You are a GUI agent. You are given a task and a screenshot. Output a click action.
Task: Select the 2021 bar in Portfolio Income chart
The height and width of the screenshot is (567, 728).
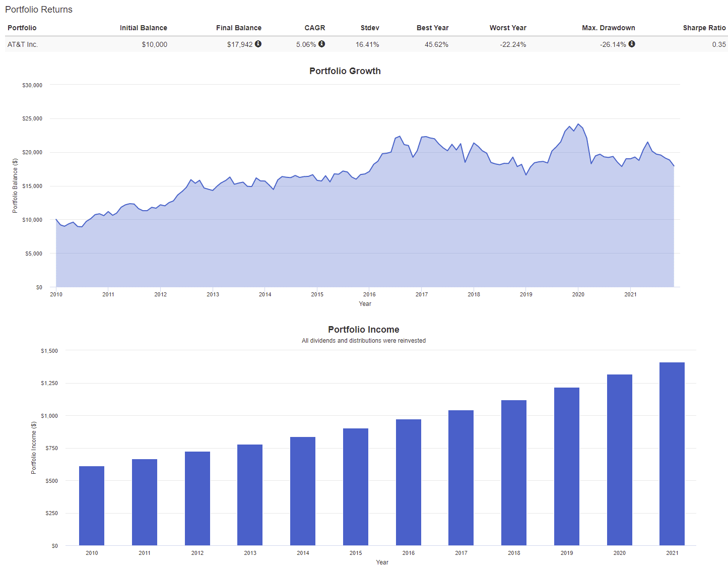coord(672,454)
